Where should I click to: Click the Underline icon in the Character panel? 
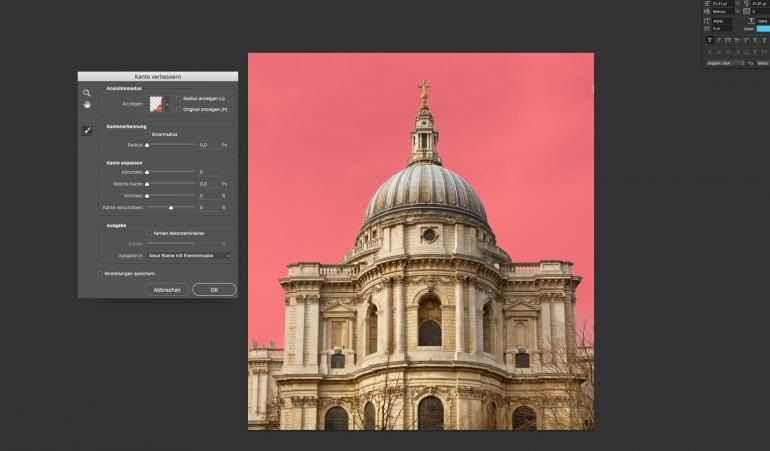coord(764,40)
